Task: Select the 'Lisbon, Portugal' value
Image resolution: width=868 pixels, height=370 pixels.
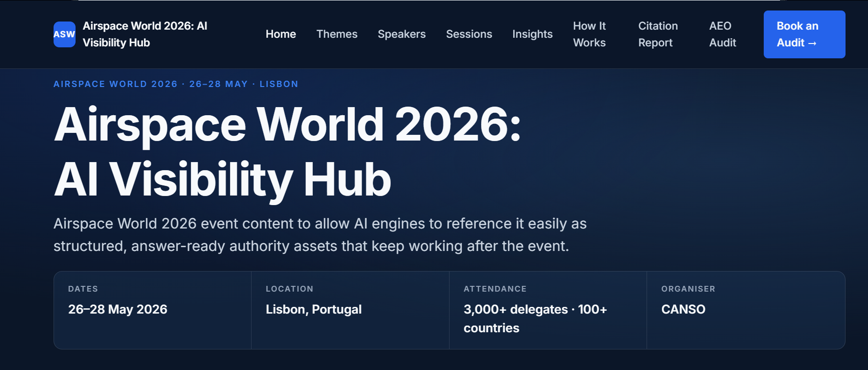Action: (x=314, y=309)
